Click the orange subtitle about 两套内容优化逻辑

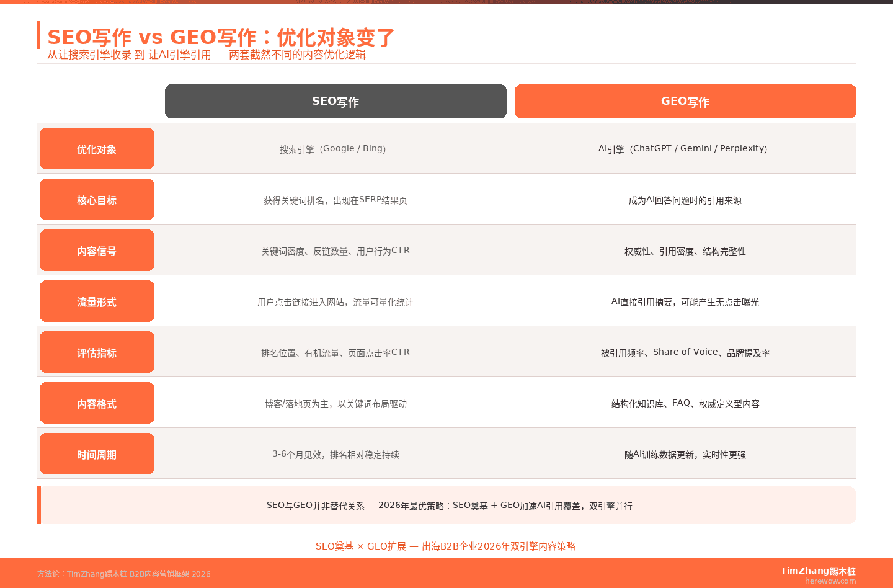coord(205,55)
